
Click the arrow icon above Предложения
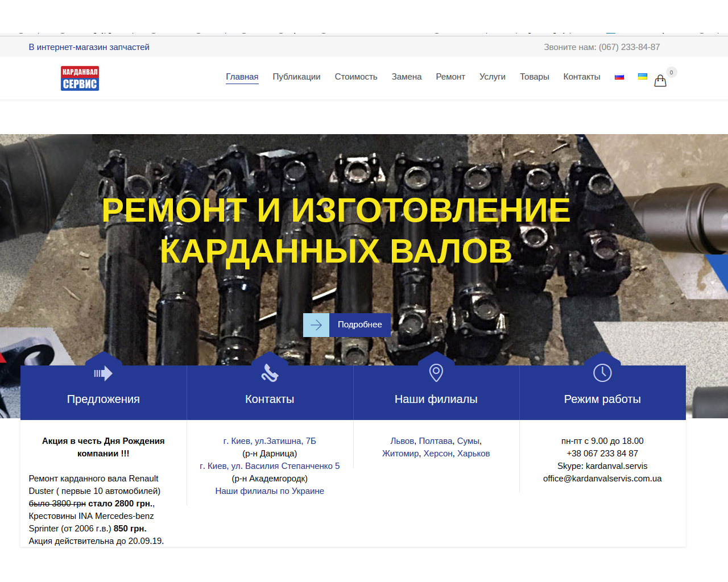coord(104,373)
